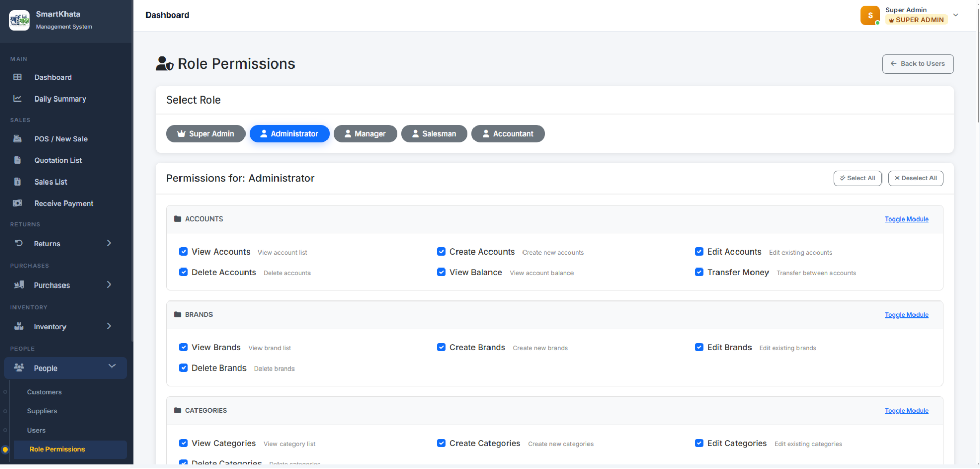Image resolution: width=980 pixels, height=469 pixels.
Task: Expand the Returns submenu chevron
Action: click(x=109, y=243)
